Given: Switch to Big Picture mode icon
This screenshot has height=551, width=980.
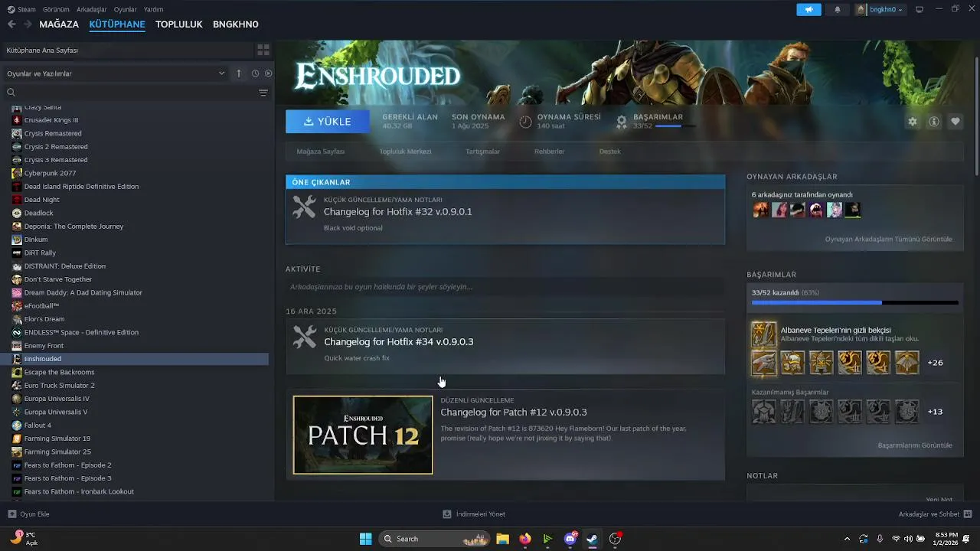Looking at the screenshot, I should tap(920, 9).
